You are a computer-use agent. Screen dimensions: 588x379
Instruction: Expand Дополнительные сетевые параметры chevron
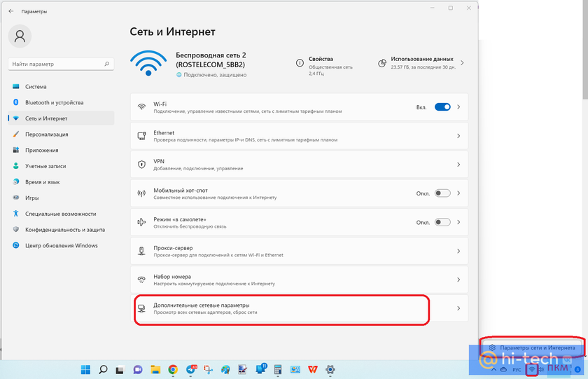458,308
